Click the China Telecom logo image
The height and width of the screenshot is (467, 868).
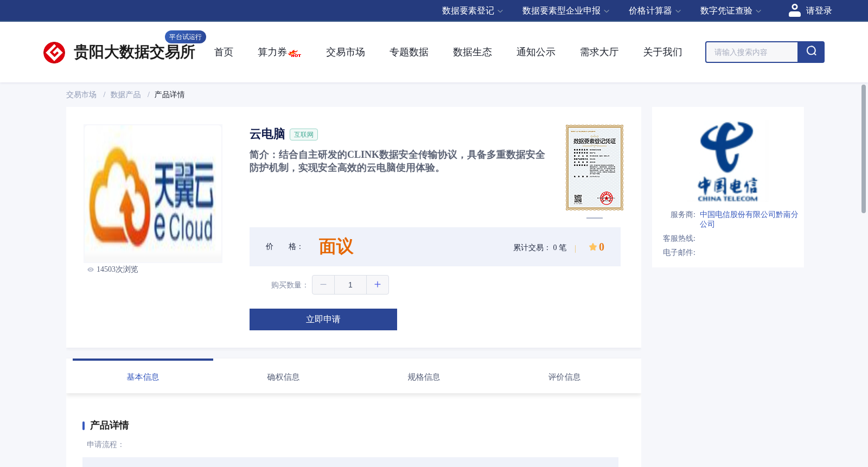(x=727, y=162)
